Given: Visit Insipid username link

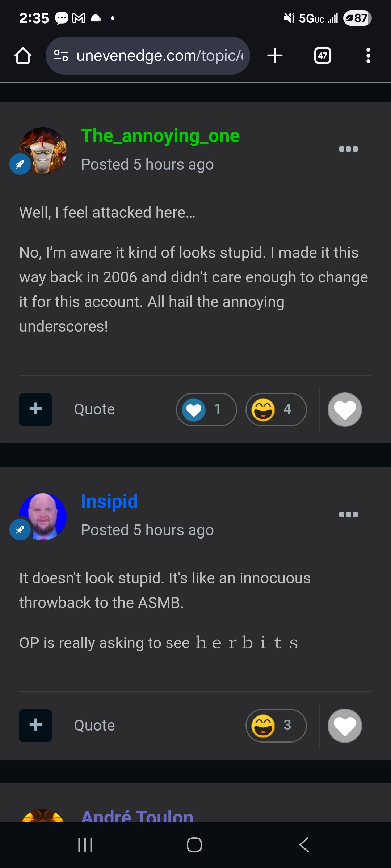Looking at the screenshot, I should 109,502.
